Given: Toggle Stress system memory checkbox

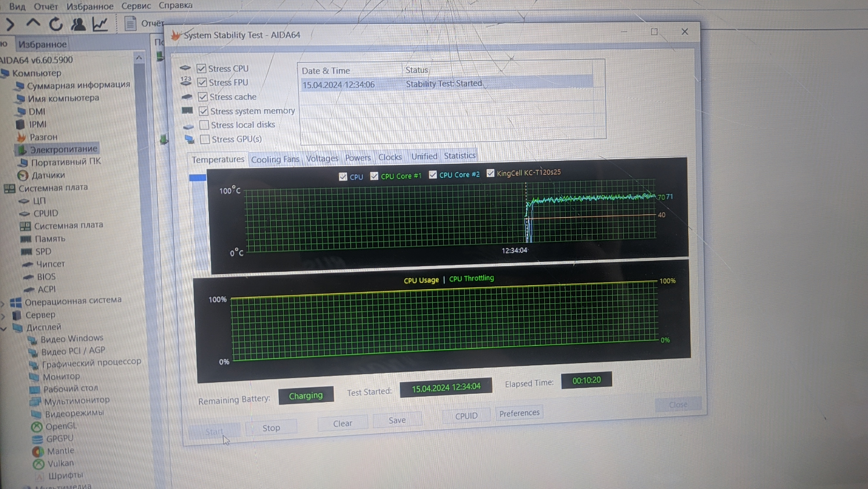Looking at the screenshot, I should 203,111.
